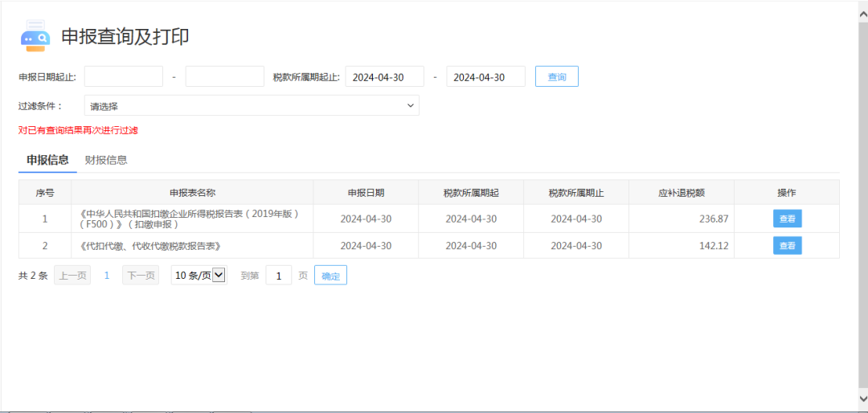
Task: Click the 申报查询及打印 page title
Action: pyautogui.click(x=125, y=36)
